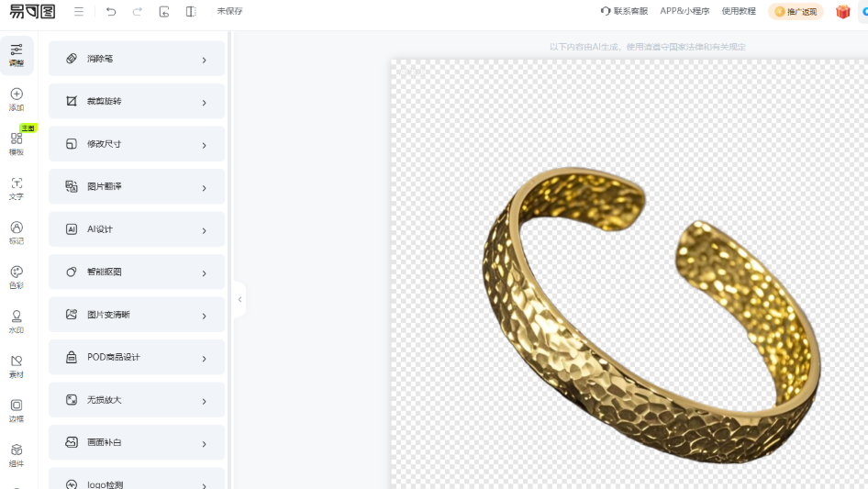Expand the 消除笔 eraser pen option

coord(137,59)
